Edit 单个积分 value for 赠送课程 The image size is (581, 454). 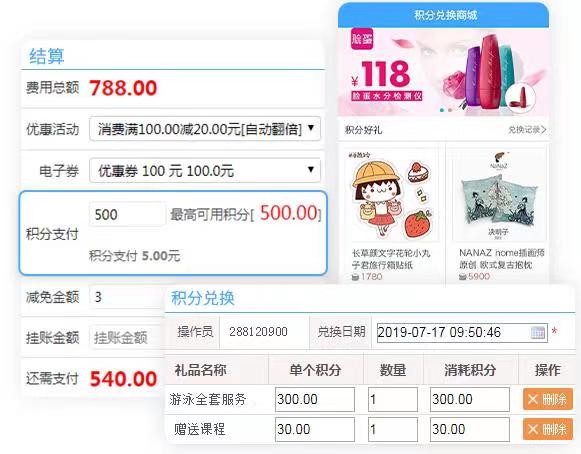pyautogui.click(x=315, y=429)
